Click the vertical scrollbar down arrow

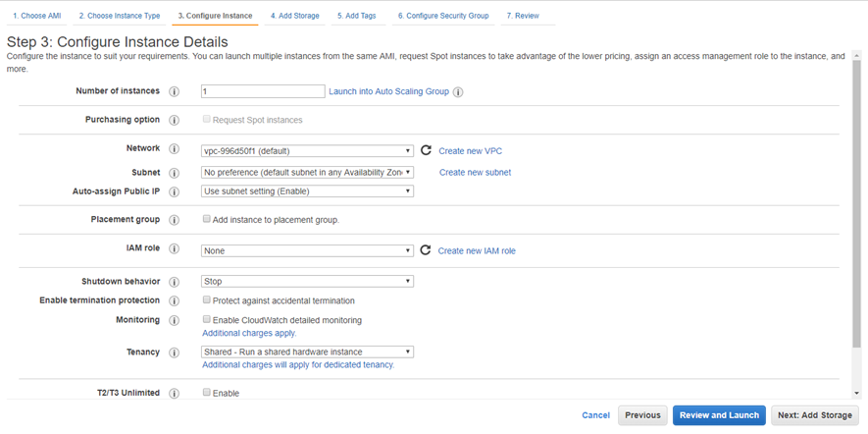[857, 393]
